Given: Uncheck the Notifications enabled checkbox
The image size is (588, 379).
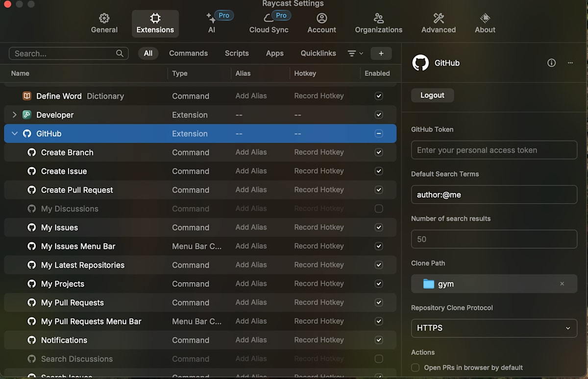Looking at the screenshot, I should (x=378, y=340).
